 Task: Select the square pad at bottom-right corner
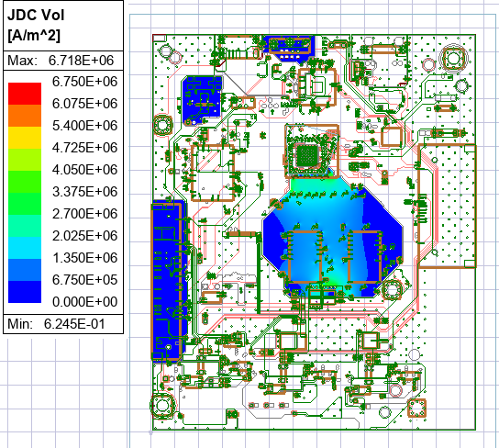pos(416,408)
